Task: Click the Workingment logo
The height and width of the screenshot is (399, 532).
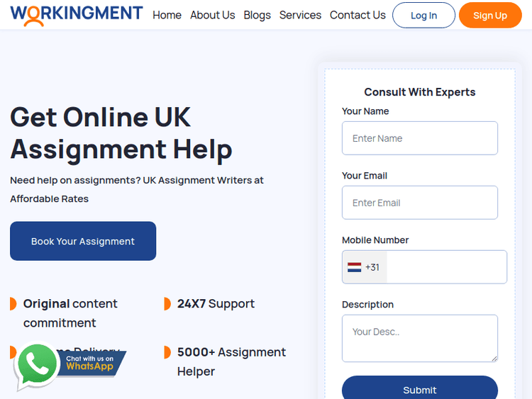Action: [x=76, y=14]
